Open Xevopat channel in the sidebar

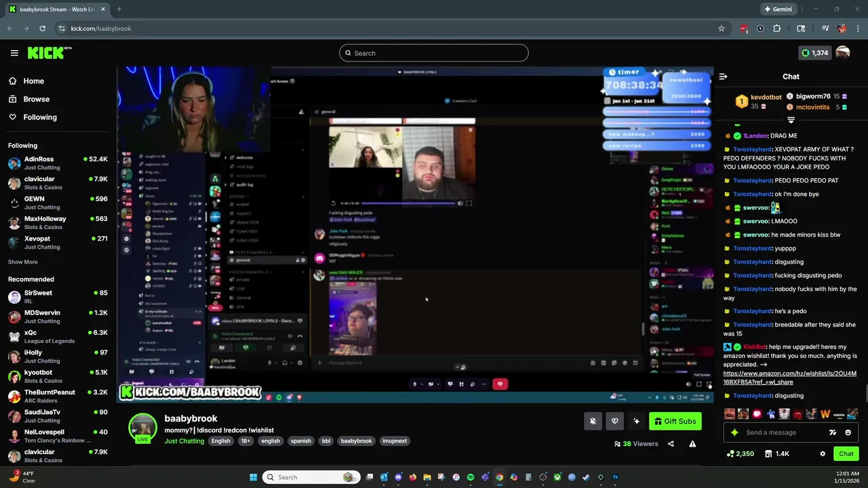[58, 243]
